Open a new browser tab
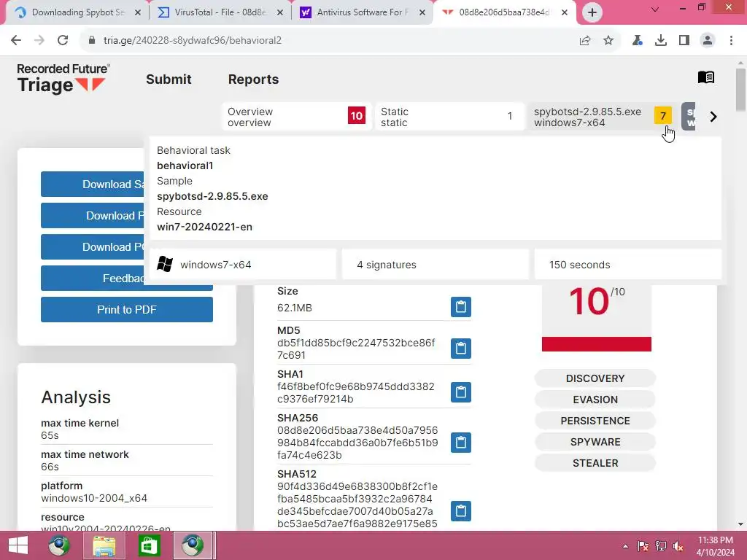This screenshot has height=560, width=747. point(592,12)
